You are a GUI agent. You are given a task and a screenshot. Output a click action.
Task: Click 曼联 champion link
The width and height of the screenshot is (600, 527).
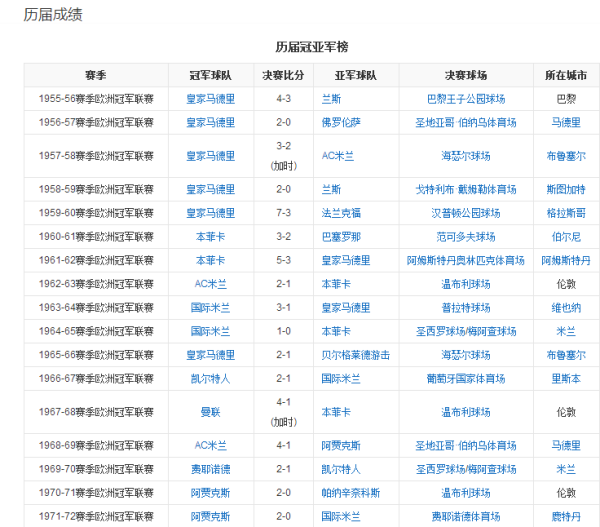coord(210,412)
